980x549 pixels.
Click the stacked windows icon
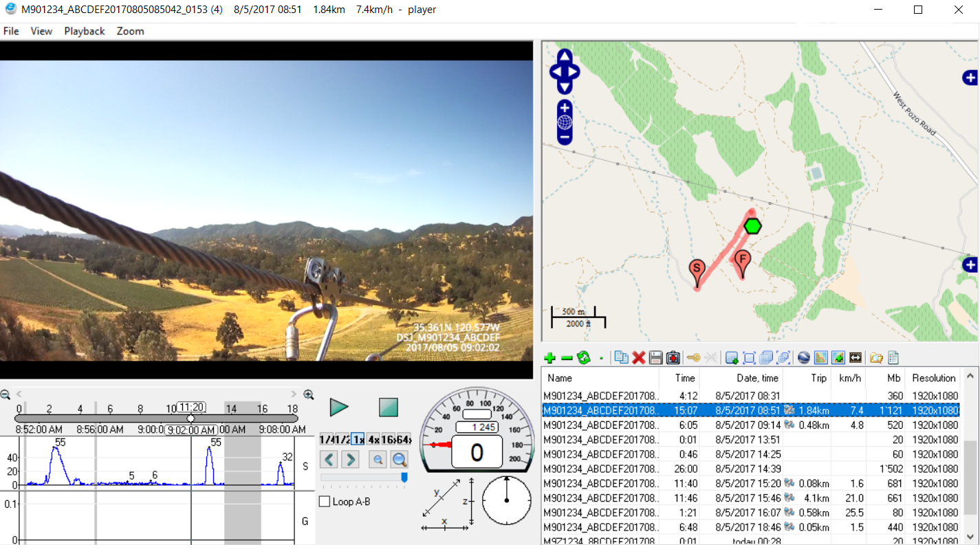coord(766,358)
